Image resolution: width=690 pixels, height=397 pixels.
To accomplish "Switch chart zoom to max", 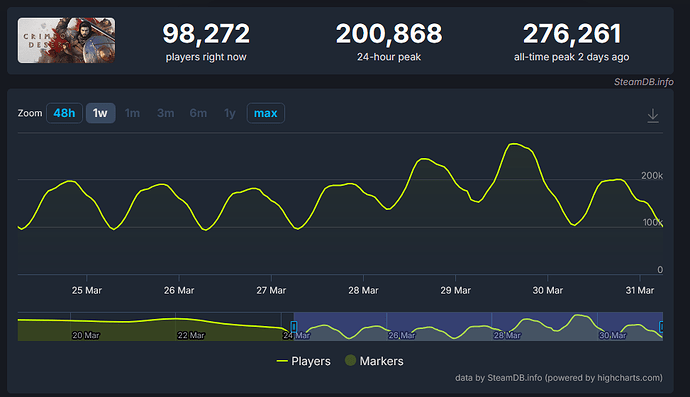I will click(266, 113).
